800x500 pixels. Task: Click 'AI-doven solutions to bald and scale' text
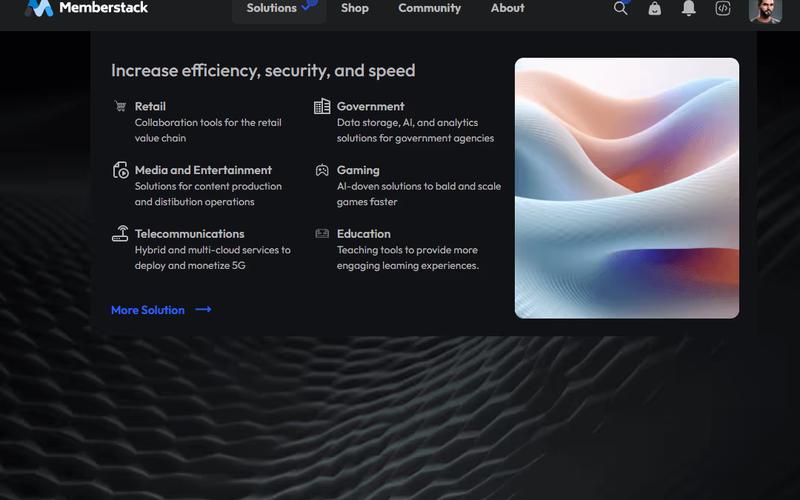(419, 186)
